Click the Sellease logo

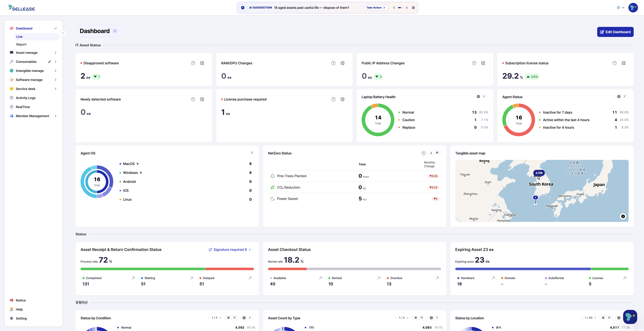[x=22, y=8]
